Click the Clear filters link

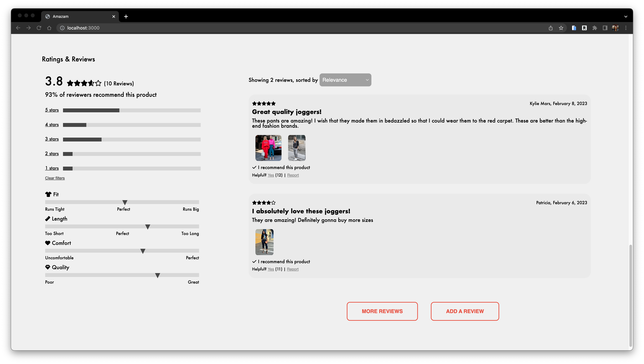click(x=55, y=178)
